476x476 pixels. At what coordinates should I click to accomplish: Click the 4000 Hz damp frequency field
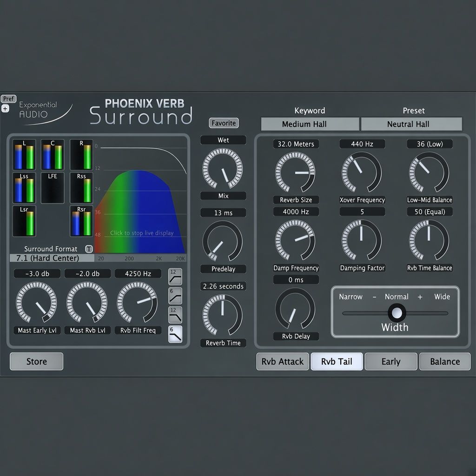click(296, 212)
